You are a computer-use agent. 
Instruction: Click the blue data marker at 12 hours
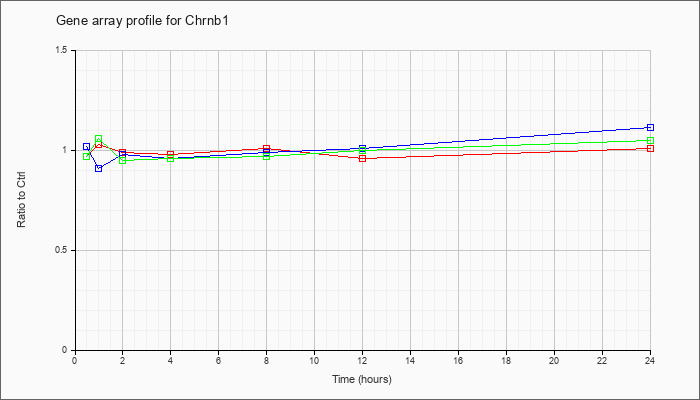coord(362,148)
